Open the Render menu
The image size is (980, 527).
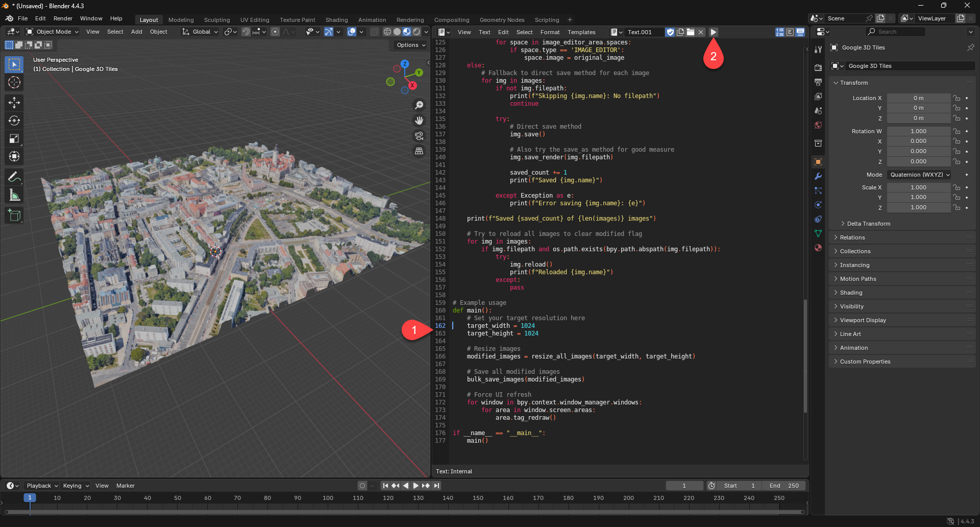(x=63, y=18)
